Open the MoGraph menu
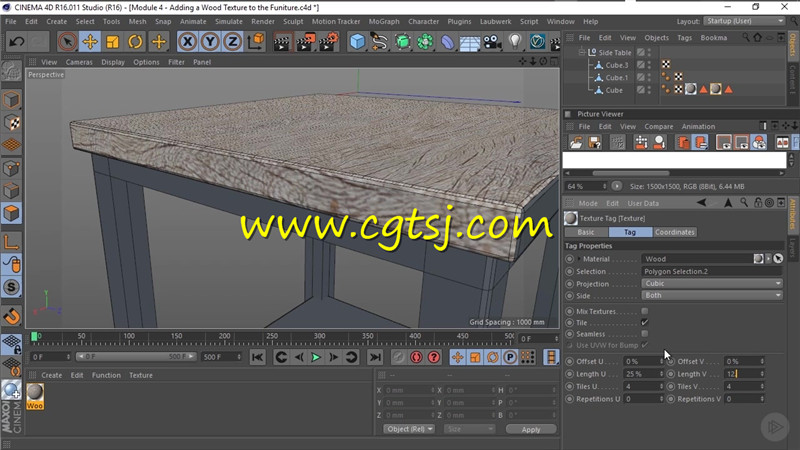This screenshot has width=800, height=450. tap(384, 21)
